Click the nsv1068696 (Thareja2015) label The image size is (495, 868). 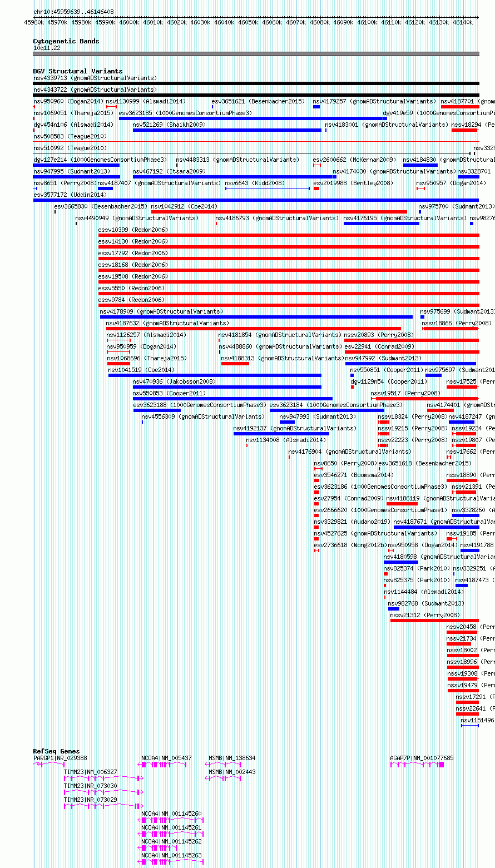(x=147, y=358)
